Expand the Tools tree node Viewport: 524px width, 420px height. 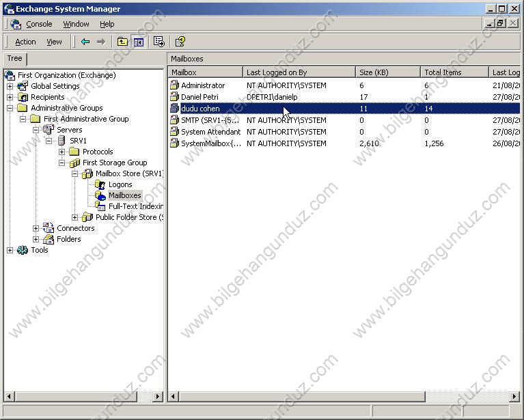coord(10,250)
